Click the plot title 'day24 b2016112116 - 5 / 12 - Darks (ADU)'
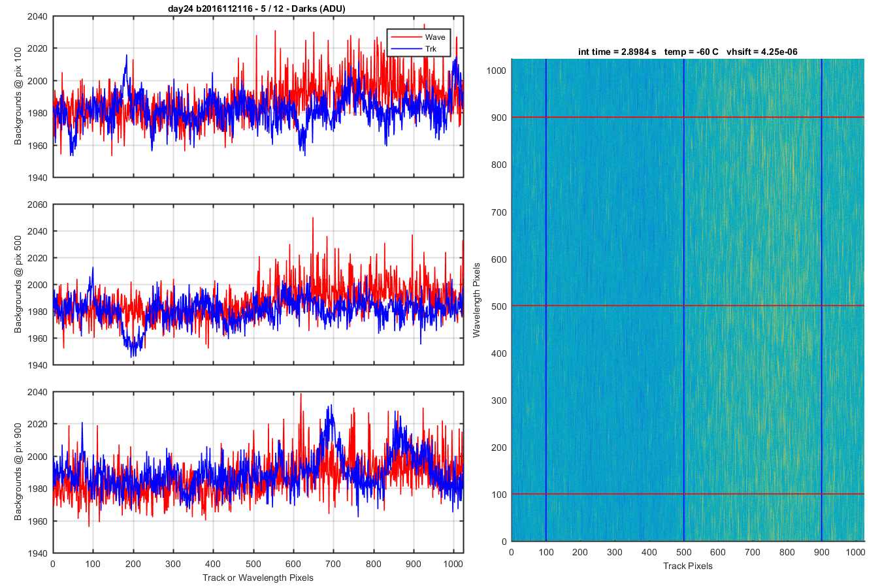The image size is (882, 588). tap(257, 8)
